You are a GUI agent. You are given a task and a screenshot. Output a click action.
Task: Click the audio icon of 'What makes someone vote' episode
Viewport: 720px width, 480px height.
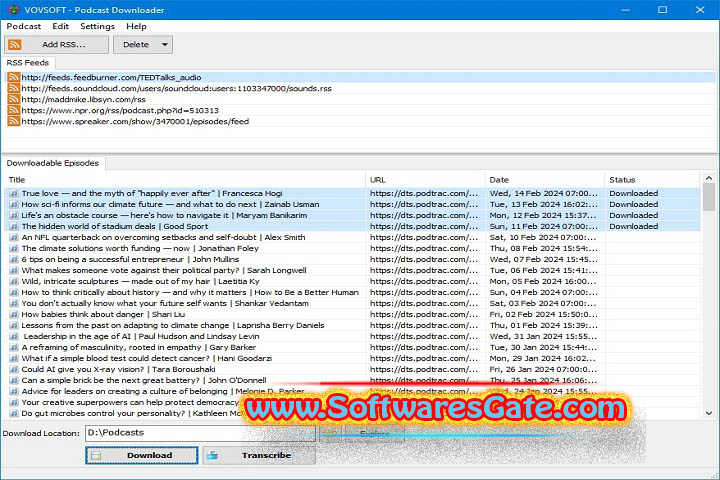(14, 271)
